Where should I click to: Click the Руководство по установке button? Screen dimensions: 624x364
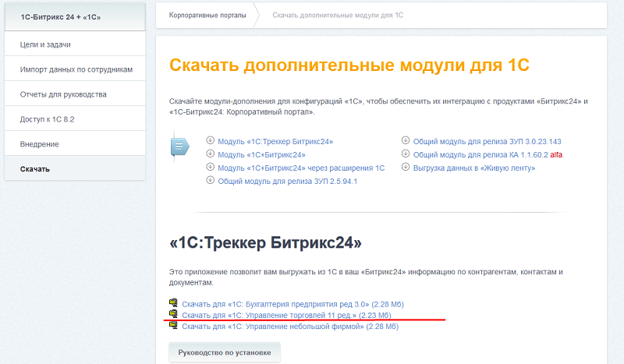coord(225,352)
